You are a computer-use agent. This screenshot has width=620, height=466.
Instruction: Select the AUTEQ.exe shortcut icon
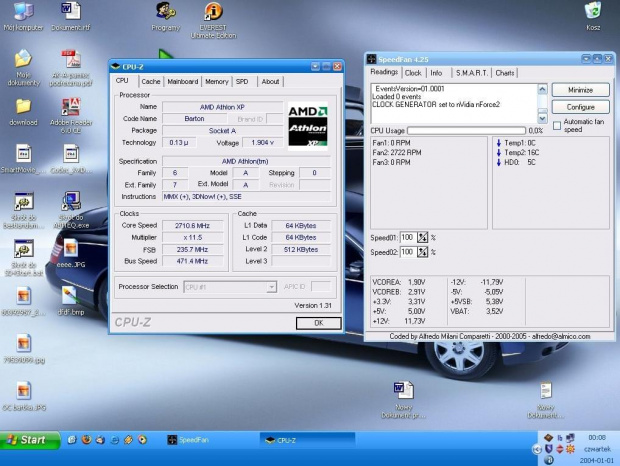point(71,209)
